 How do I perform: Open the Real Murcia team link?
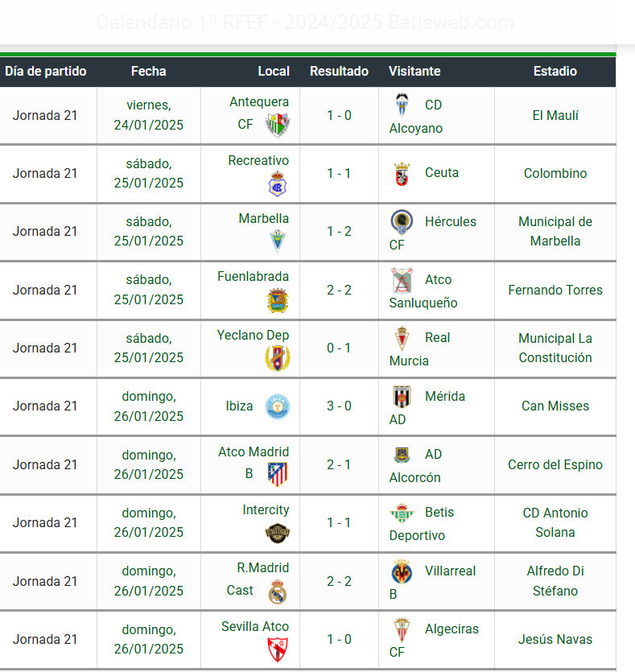tap(419, 348)
